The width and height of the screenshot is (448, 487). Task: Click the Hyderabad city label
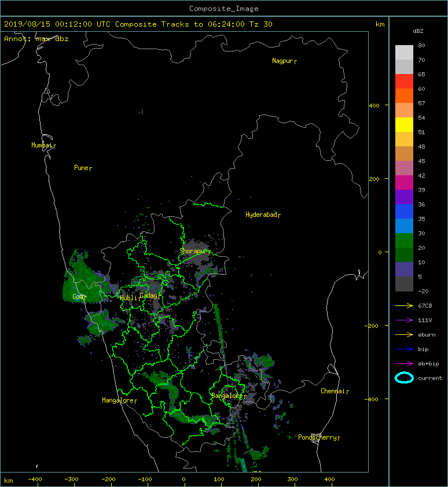click(x=261, y=215)
